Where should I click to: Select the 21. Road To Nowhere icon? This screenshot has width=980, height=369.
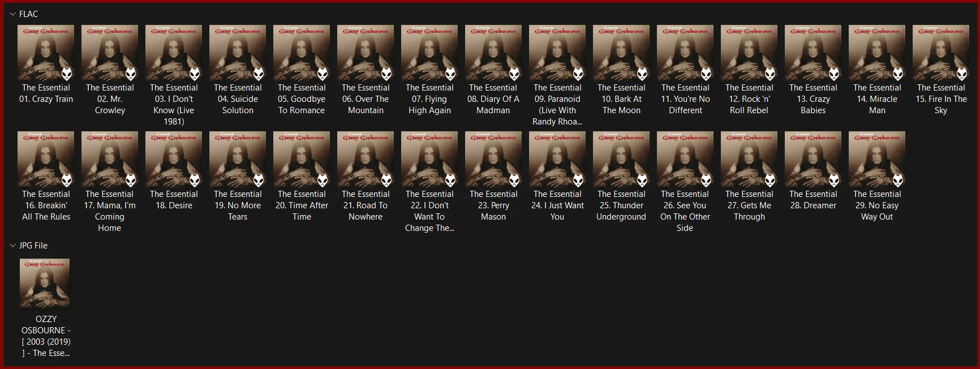[x=366, y=160]
